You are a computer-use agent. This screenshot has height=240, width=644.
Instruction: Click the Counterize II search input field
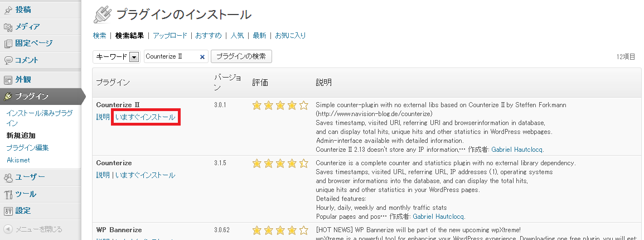point(170,56)
